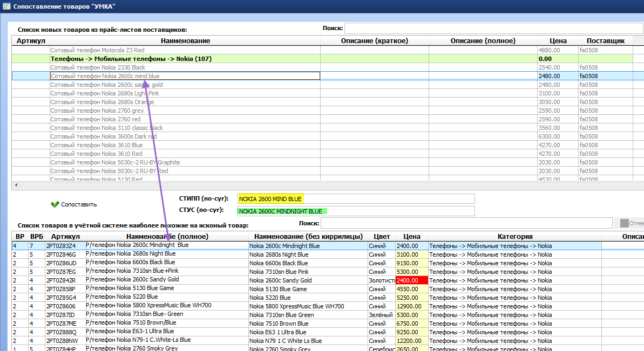
Task: Click the red highlighted price cell 2400.00
Action: (x=411, y=280)
